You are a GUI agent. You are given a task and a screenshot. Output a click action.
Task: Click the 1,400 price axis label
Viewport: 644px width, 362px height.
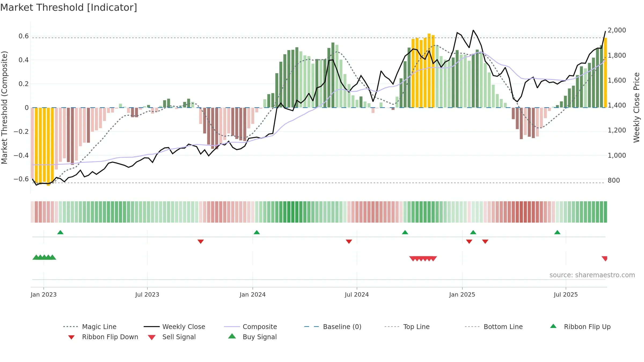click(617, 105)
